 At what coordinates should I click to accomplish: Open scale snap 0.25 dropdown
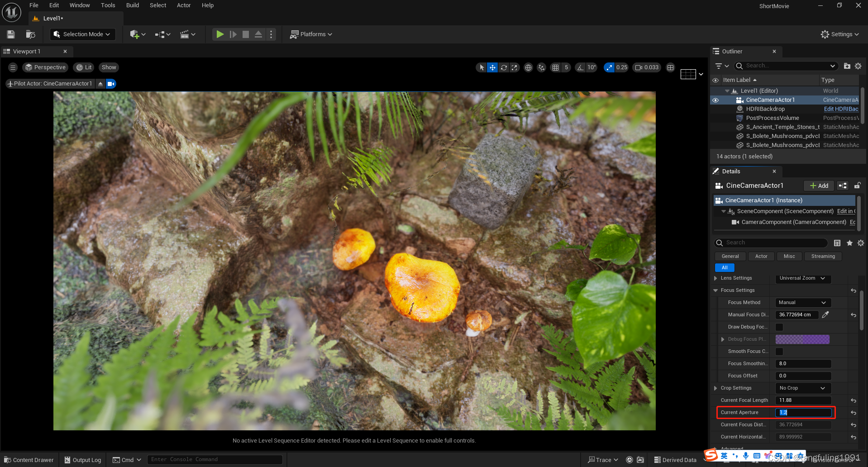coord(622,67)
